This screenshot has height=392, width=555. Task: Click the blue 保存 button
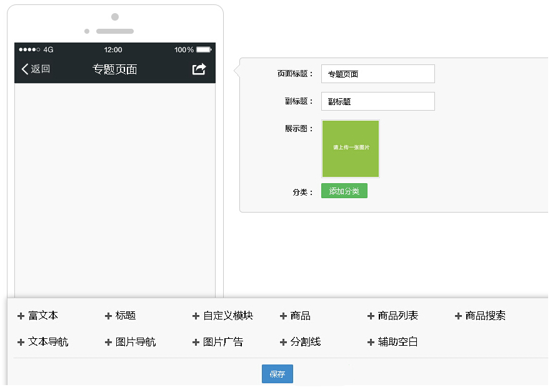tap(277, 374)
